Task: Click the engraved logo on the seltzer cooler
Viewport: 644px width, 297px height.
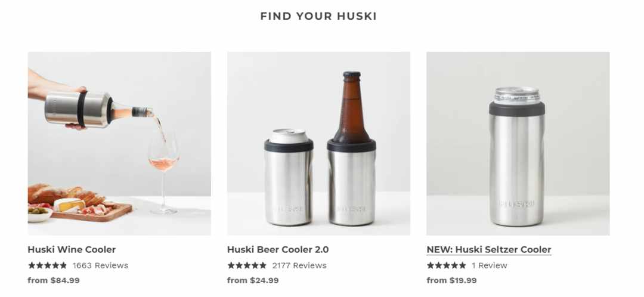Action: click(x=516, y=204)
